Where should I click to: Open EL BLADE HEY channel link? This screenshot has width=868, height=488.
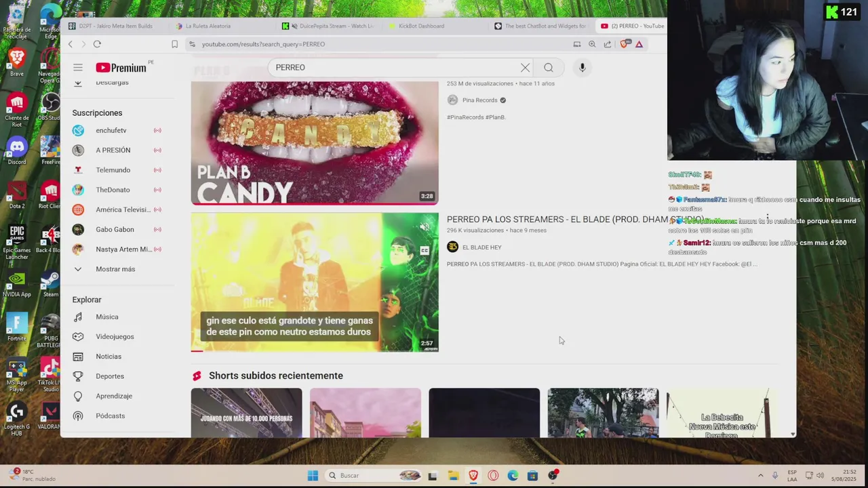pos(481,247)
